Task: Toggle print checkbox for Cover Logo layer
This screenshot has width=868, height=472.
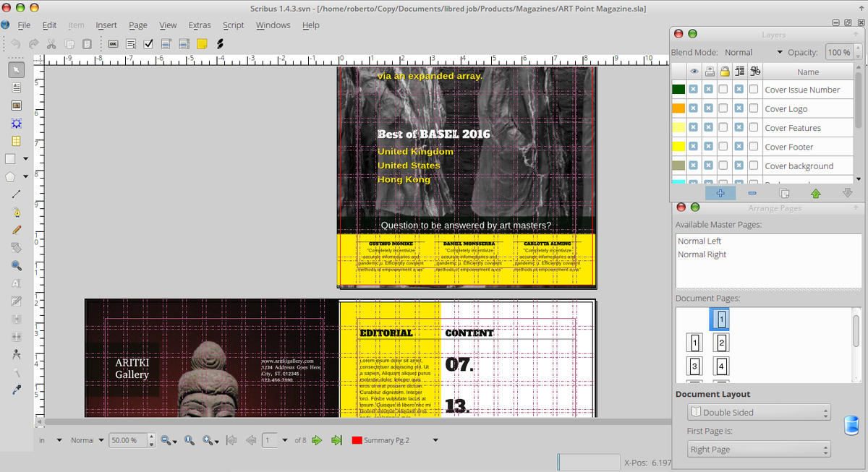Action: 708,108
